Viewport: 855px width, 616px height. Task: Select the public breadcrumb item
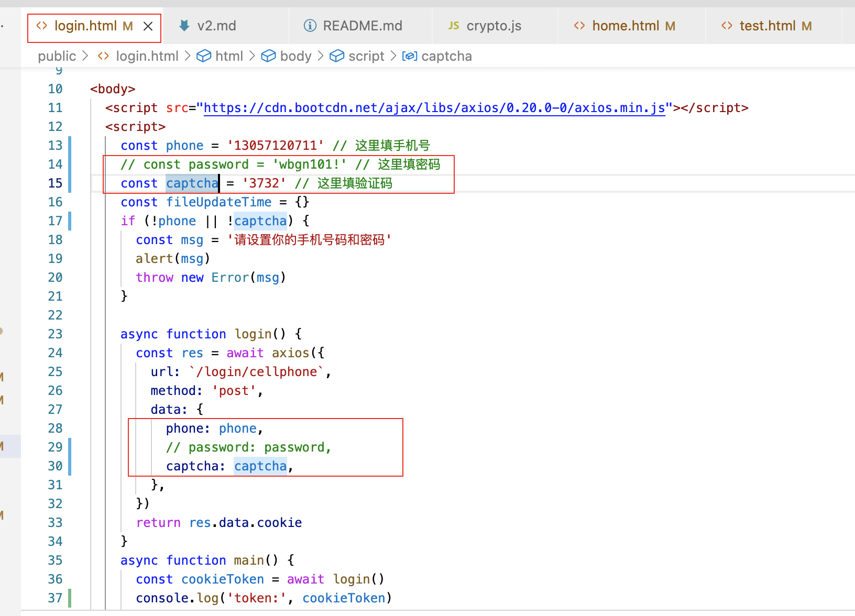[57, 56]
